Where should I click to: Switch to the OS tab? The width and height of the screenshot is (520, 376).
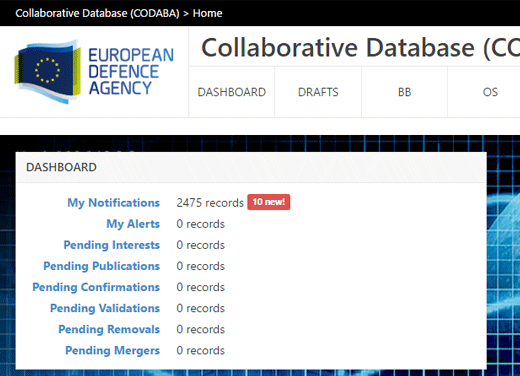coord(490,92)
